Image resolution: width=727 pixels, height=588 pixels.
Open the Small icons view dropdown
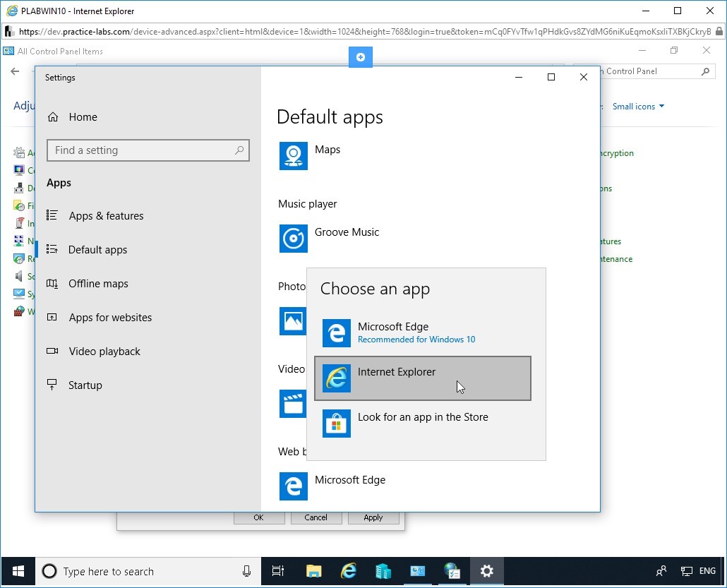[x=638, y=106]
